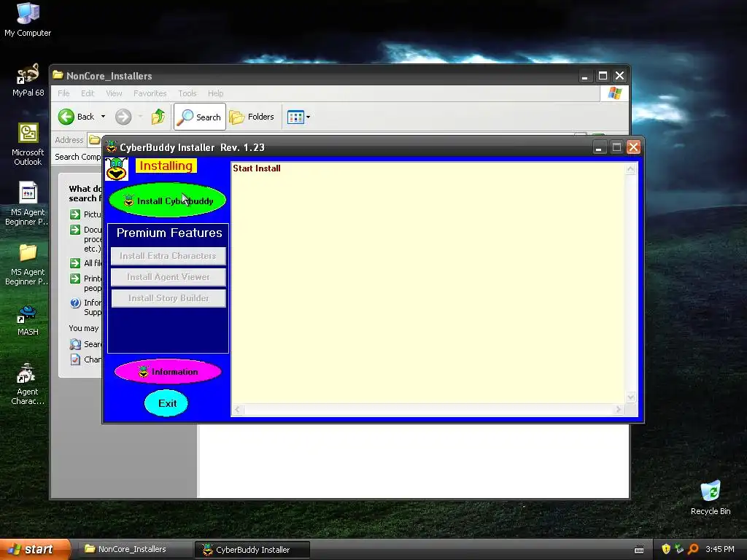Image resolution: width=747 pixels, height=560 pixels.
Task: Open the Recycle Bin
Action: (711, 498)
